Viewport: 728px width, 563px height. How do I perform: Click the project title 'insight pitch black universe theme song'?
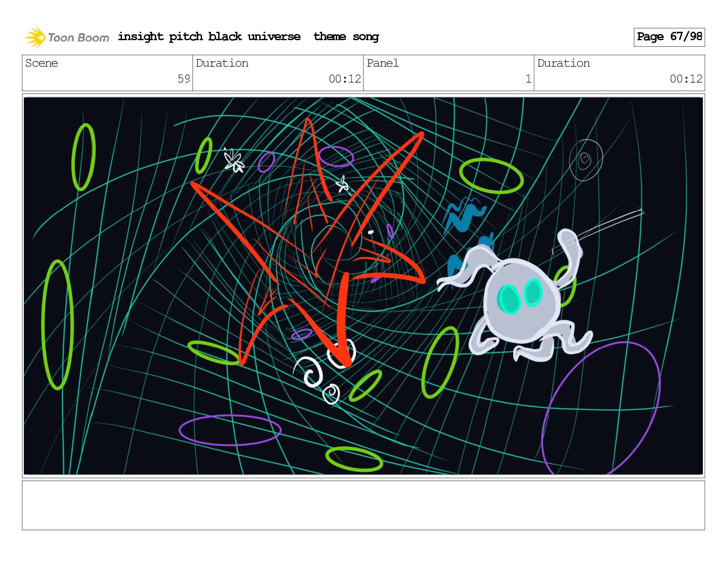(x=248, y=37)
